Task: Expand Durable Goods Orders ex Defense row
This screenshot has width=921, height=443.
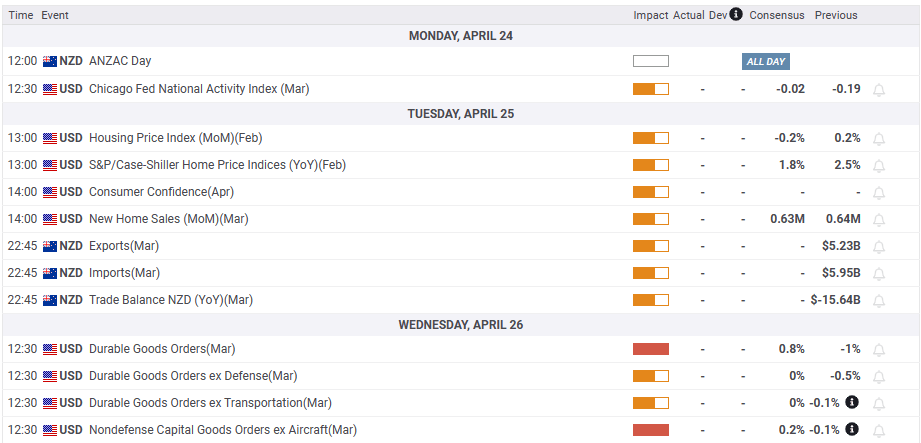Action: click(193, 376)
